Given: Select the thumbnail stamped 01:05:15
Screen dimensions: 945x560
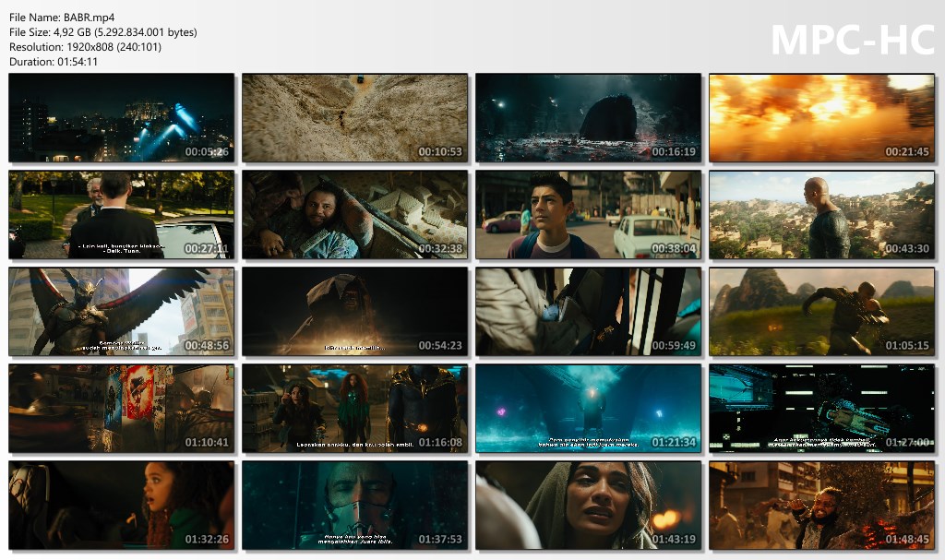Looking at the screenshot, I should 822,312.
